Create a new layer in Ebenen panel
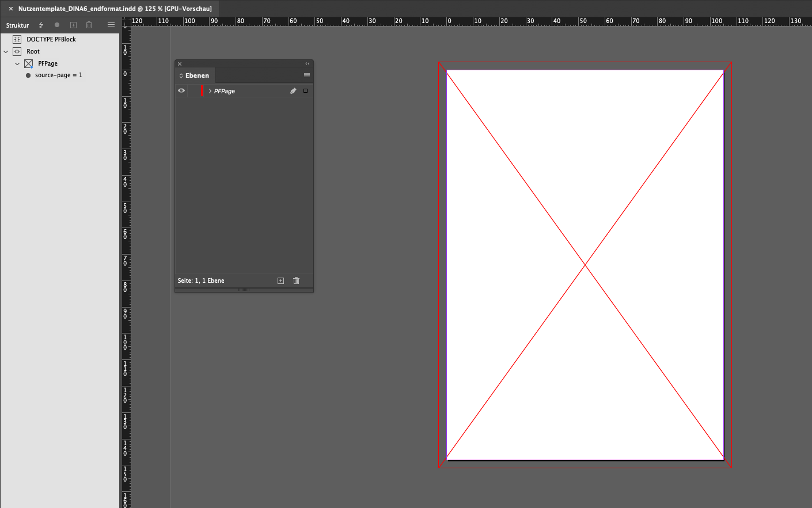Image resolution: width=812 pixels, height=508 pixels. click(280, 280)
